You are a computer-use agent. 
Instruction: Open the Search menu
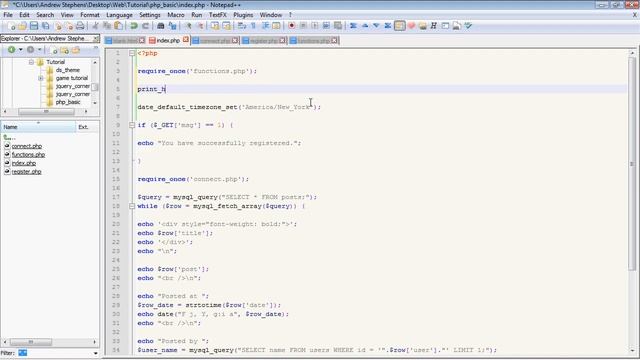pos(45,15)
